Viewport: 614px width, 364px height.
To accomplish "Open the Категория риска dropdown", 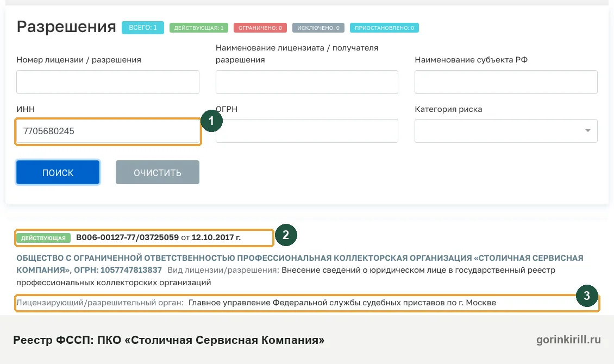I will pos(506,131).
